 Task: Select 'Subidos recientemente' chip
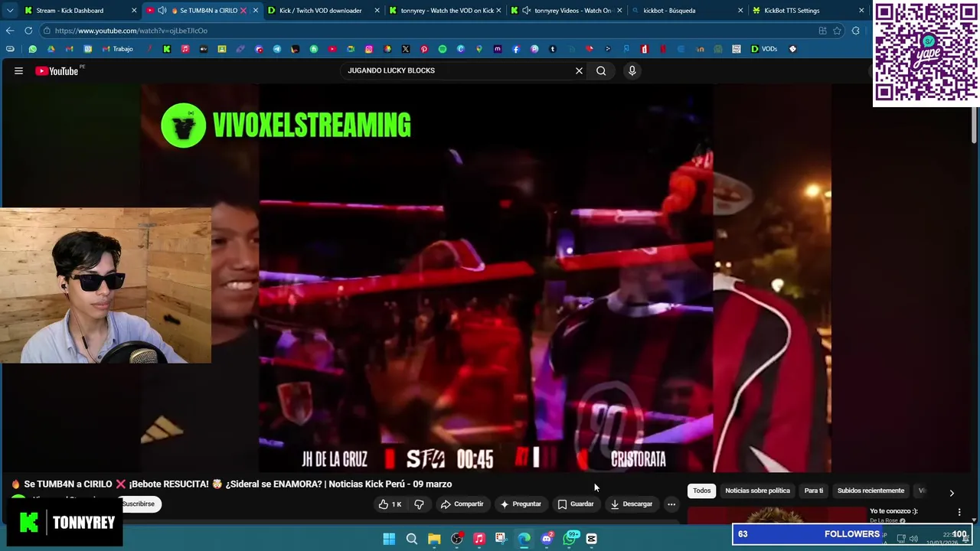pyautogui.click(x=871, y=491)
